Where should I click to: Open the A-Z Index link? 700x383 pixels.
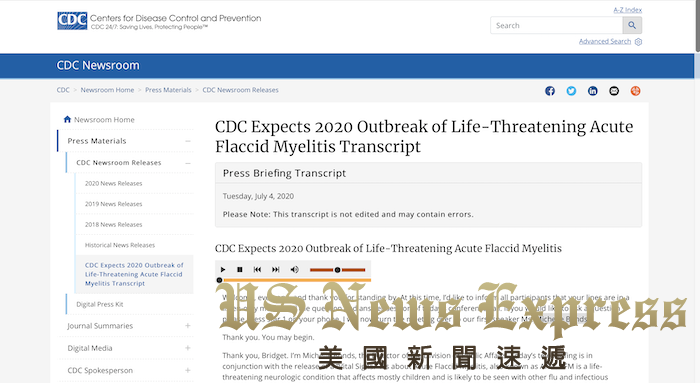coord(627,10)
